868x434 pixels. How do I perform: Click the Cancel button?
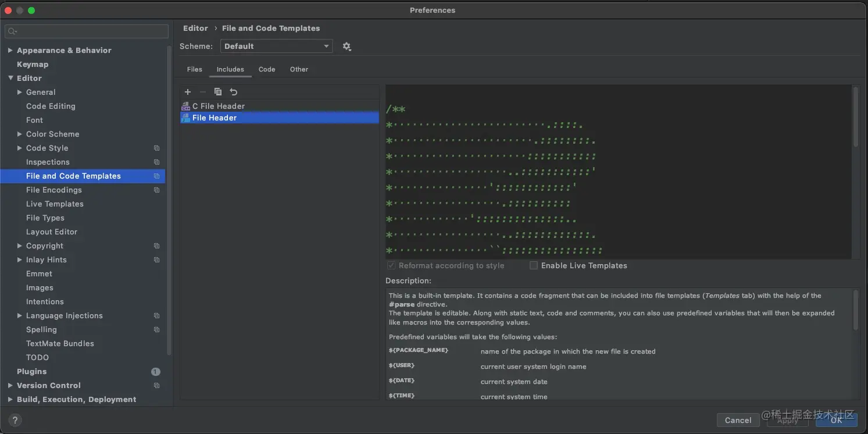(738, 420)
